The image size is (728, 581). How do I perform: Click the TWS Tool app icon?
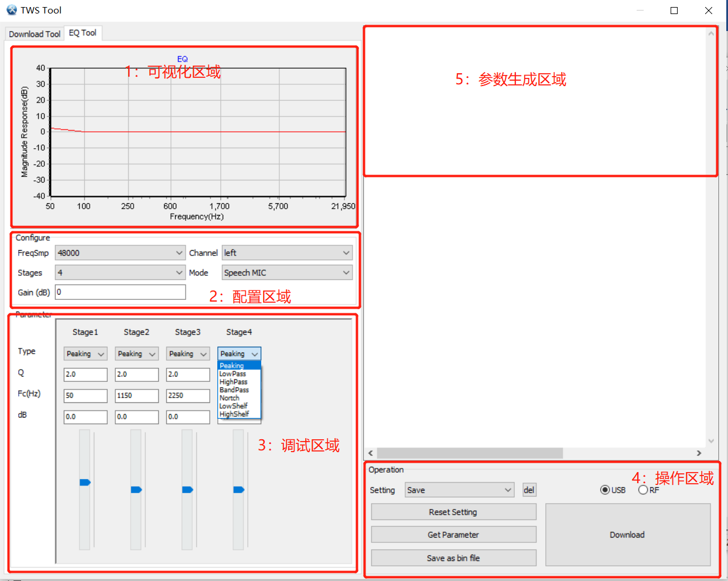point(12,10)
